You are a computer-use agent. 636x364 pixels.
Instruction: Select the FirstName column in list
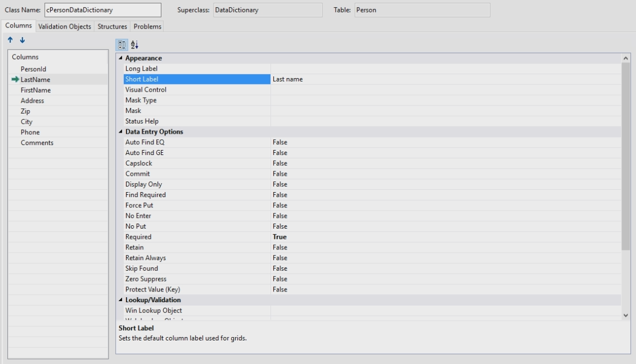[35, 90]
